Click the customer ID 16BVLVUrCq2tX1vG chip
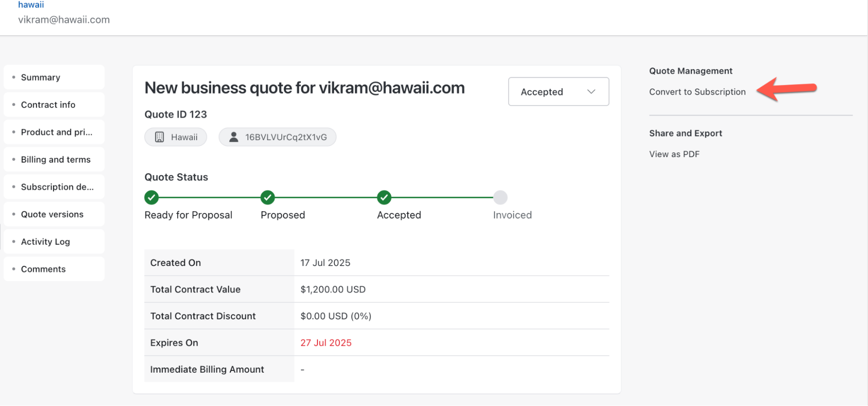 pyautogui.click(x=285, y=137)
